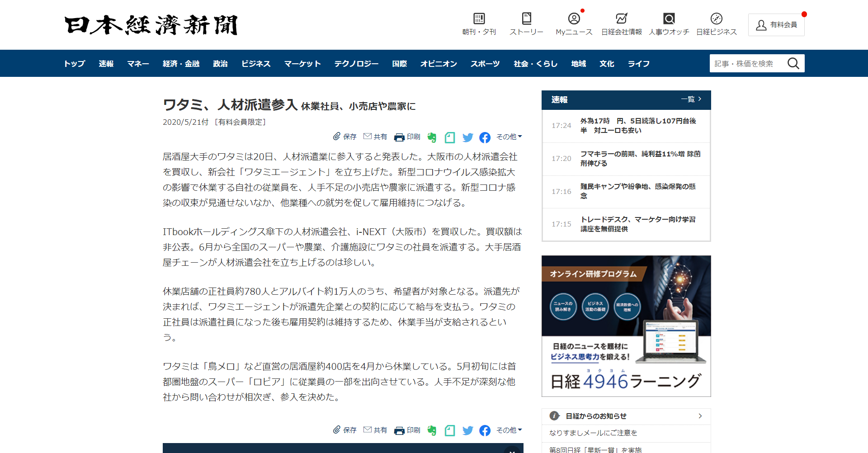Share article on Twitter via top icon

[x=467, y=137]
